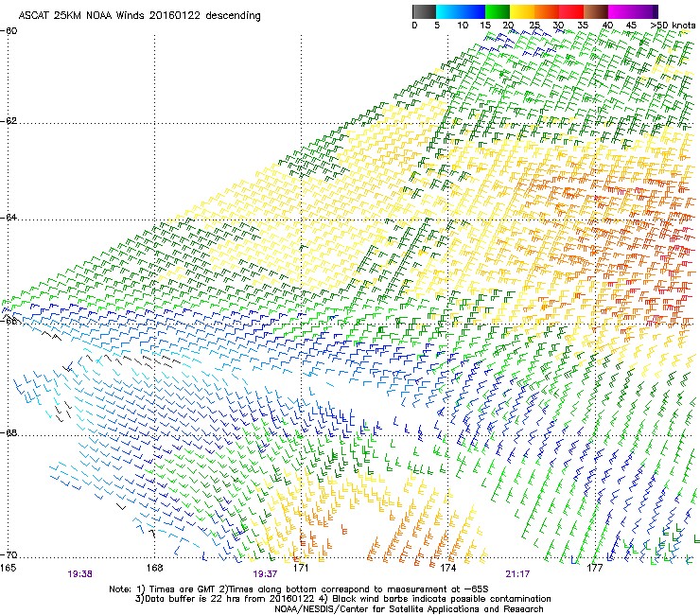
Task: Click the '40' label on the color legend
Action: click(607, 25)
